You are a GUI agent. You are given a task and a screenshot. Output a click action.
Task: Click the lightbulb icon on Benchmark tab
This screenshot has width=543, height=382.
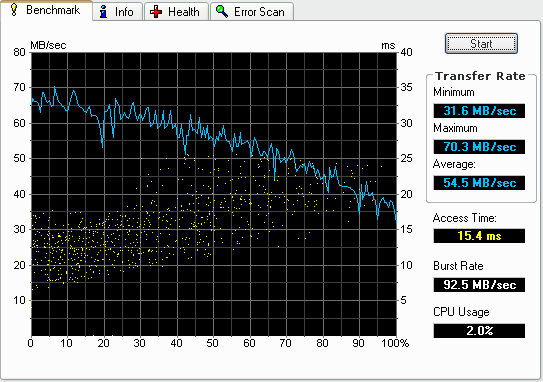[14, 9]
